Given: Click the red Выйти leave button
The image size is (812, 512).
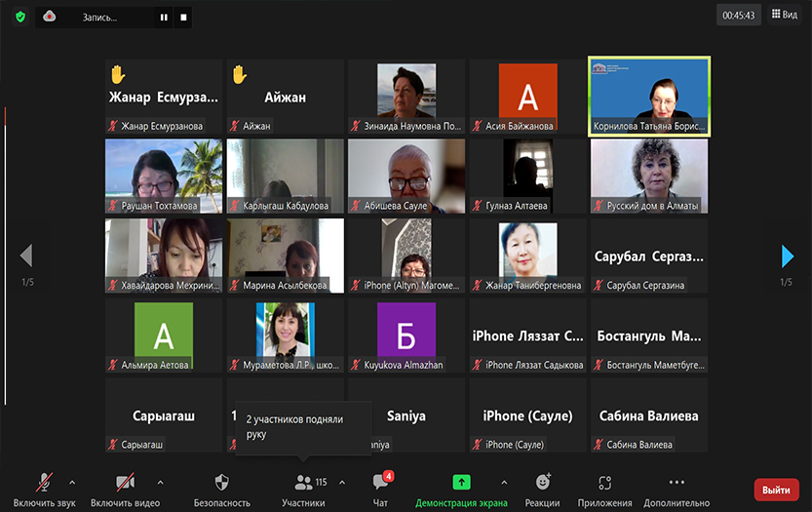Looking at the screenshot, I should point(776,490).
